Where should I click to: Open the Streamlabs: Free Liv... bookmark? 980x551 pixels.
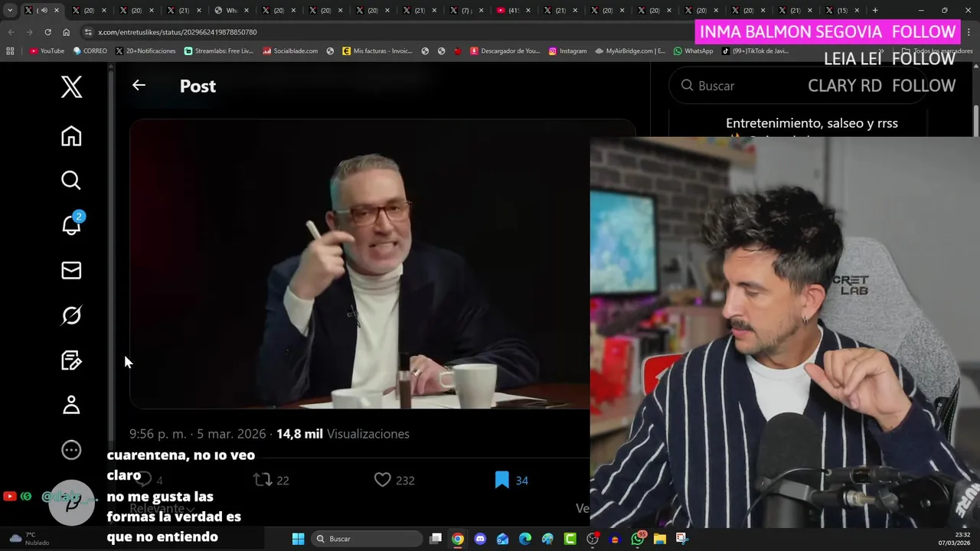[x=219, y=51]
